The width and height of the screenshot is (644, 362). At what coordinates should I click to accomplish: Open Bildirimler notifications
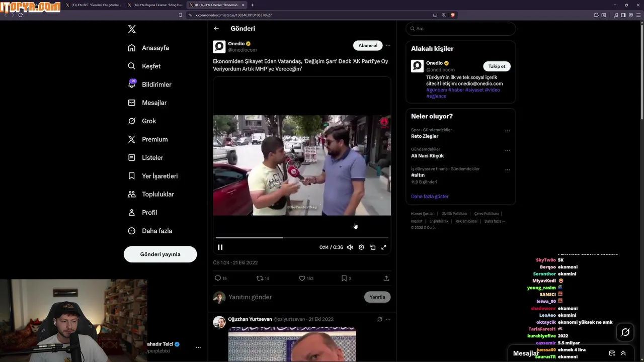click(150, 84)
